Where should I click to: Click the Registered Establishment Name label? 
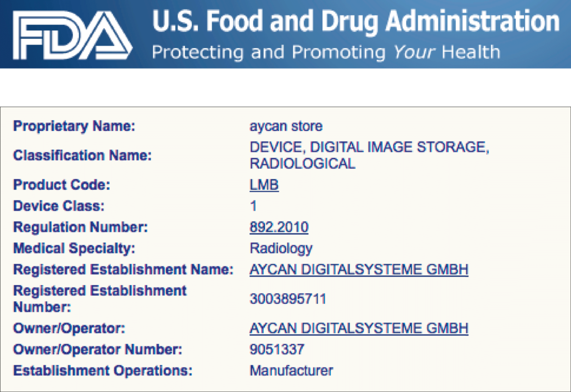(x=123, y=269)
